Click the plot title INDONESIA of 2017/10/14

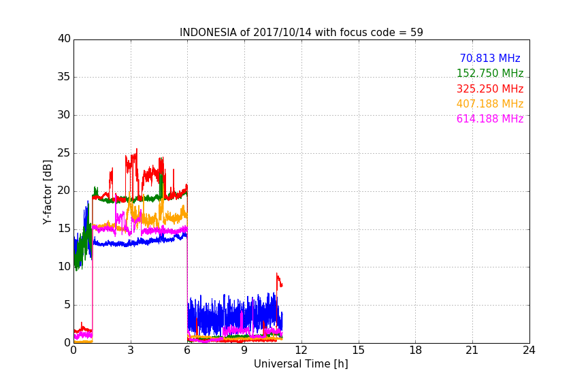coord(301,32)
